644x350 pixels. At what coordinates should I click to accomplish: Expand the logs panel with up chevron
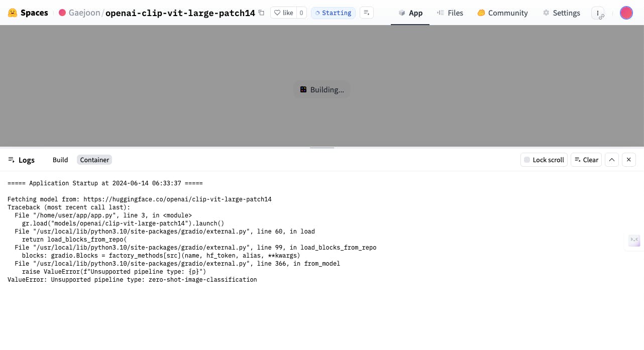tap(611, 160)
